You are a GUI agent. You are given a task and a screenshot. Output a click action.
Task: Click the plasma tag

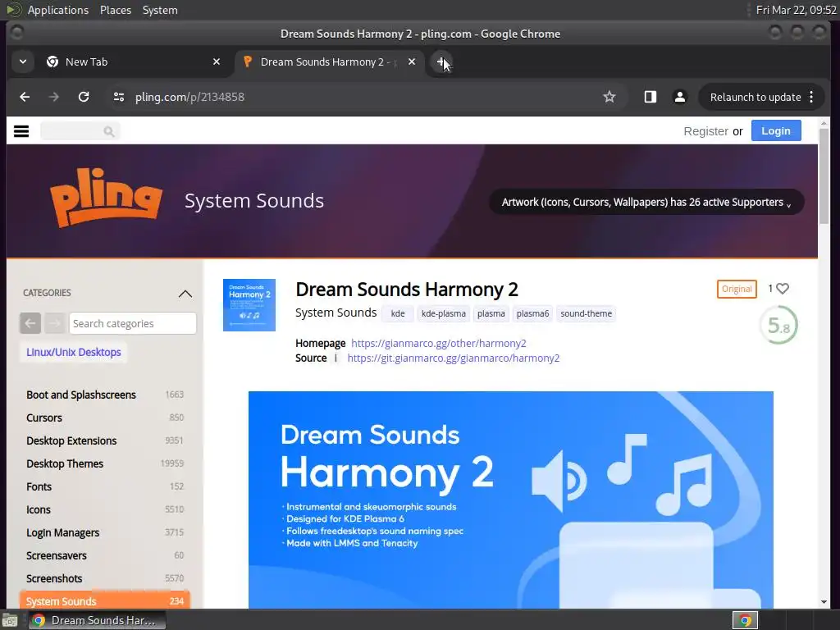[491, 313]
